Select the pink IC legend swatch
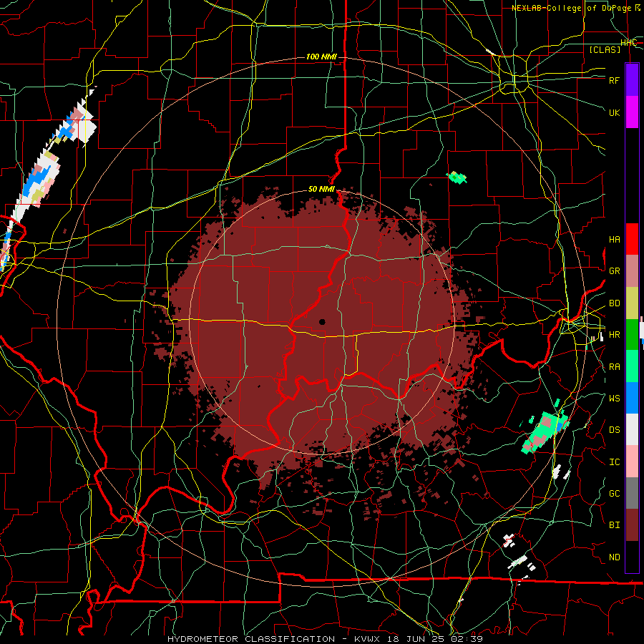The width and height of the screenshot is (644, 644). click(632, 462)
